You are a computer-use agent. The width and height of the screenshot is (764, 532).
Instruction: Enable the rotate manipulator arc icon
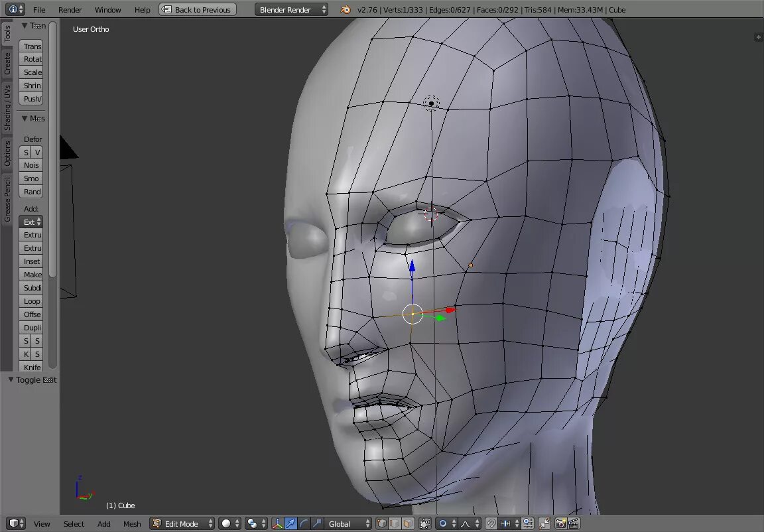click(304, 524)
